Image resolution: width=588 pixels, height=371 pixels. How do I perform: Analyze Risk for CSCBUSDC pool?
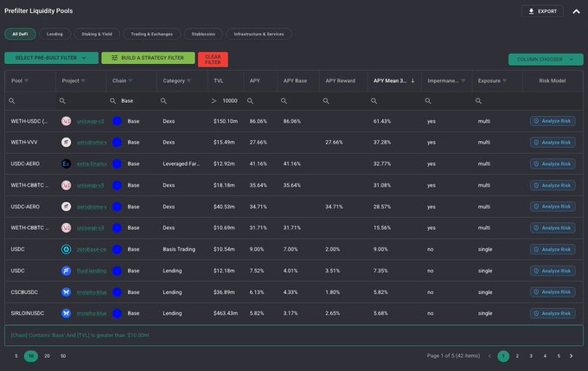pyautogui.click(x=553, y=291)
